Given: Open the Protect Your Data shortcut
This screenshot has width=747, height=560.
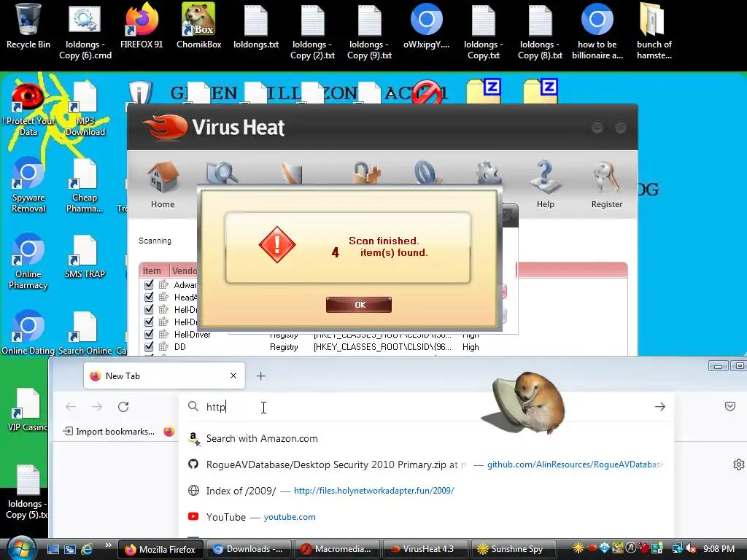Looking at the screenshot, I should [x=28, y=109].
